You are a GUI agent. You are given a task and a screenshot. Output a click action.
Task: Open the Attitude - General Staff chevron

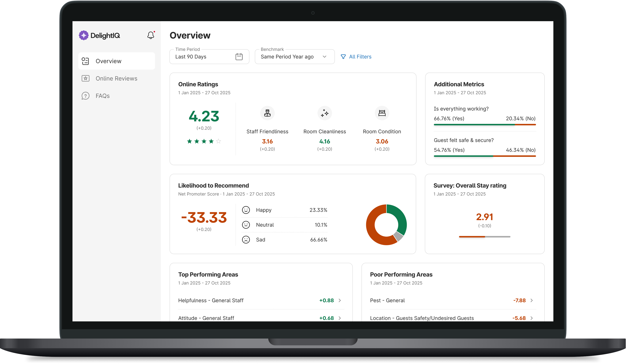[340, 318]
